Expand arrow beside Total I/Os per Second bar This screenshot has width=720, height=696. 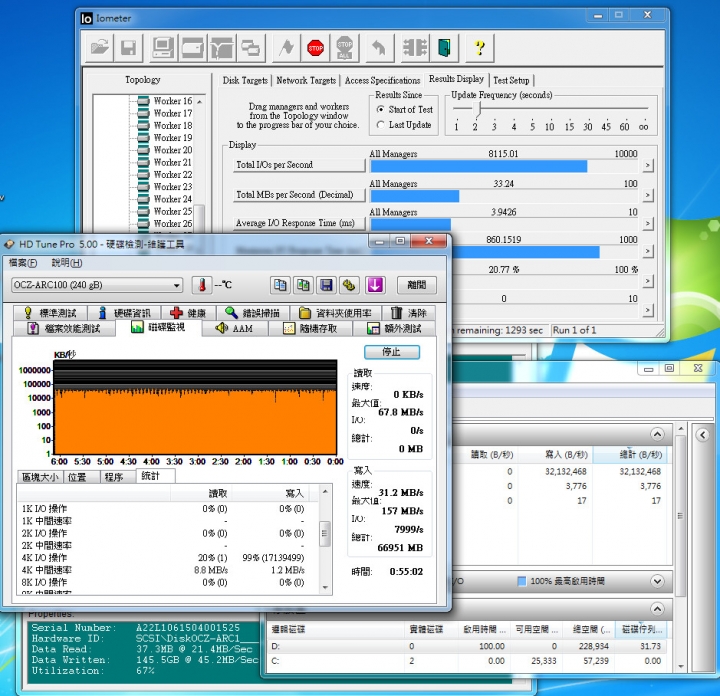pos(647,165)
